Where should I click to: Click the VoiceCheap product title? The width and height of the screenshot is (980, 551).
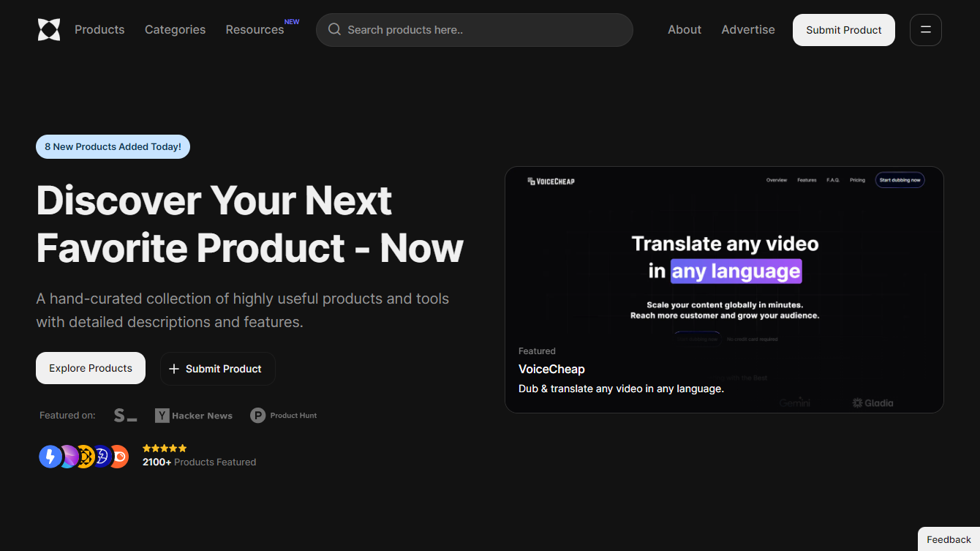pos(551,369)
